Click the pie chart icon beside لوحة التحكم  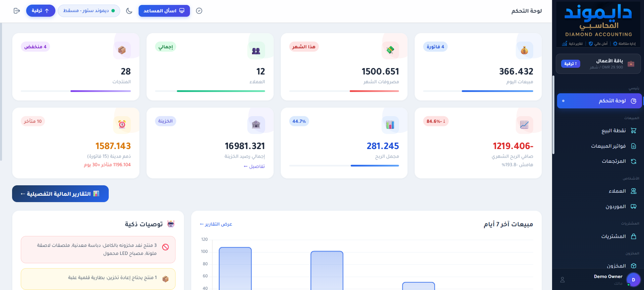point(634,101)
